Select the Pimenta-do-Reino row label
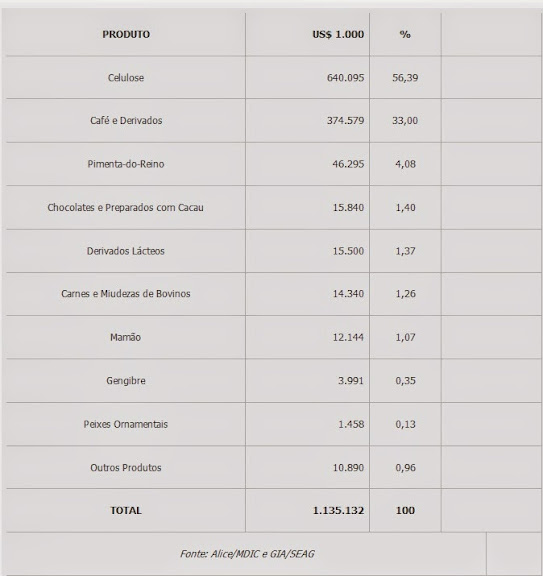The width and height of the screenshot is (543, 576). 126,164
